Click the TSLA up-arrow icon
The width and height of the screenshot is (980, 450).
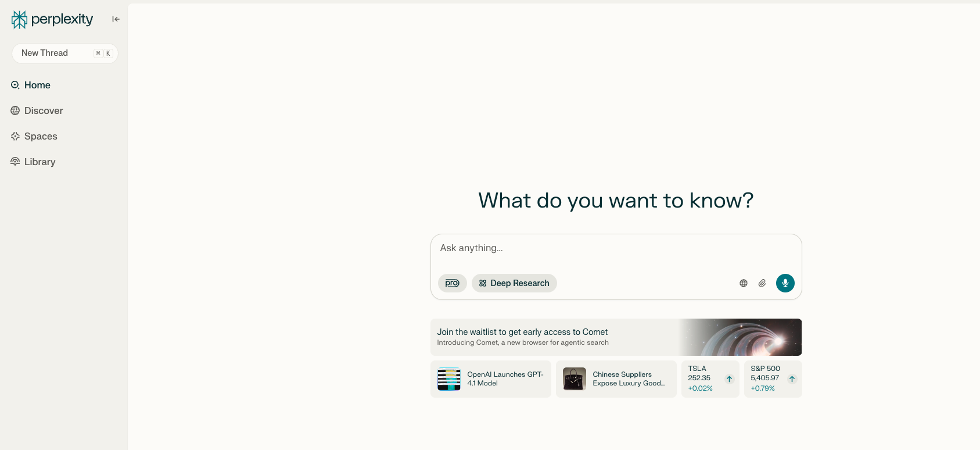(x=730, y=379)
